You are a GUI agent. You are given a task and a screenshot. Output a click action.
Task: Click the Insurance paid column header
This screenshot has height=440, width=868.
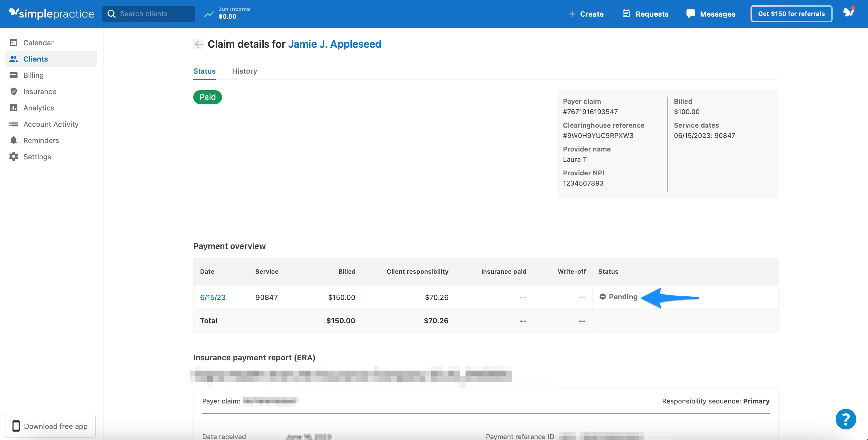(x=503, y=271)
